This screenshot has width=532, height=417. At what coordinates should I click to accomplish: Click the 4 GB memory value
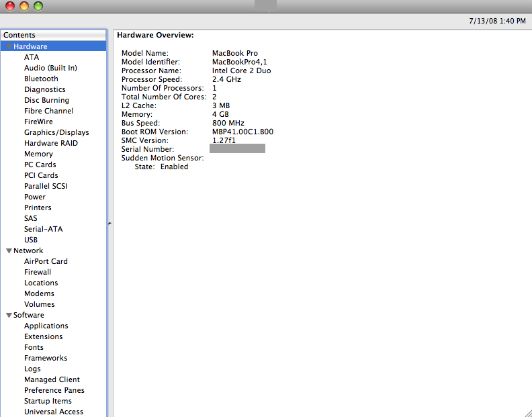pyautogui.click(x=220, y=114)
